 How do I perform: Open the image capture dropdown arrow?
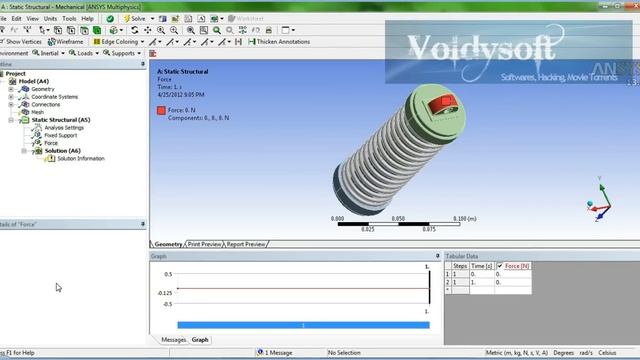coord(222,19)
